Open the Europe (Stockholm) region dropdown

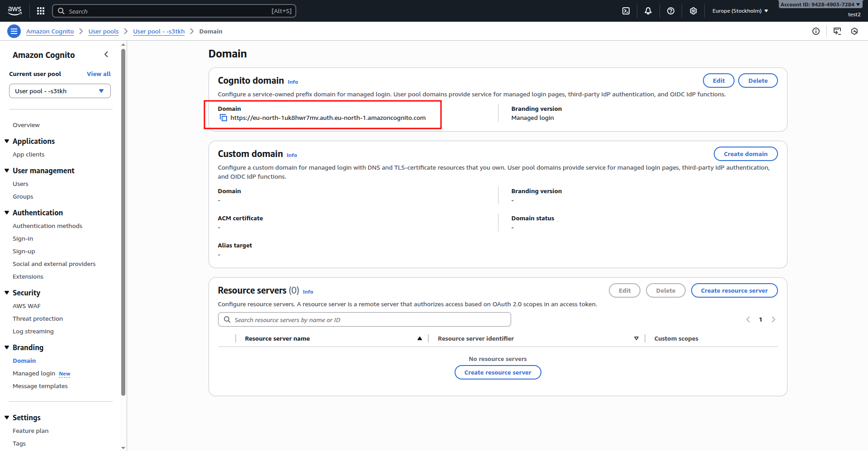coord(740,11)
